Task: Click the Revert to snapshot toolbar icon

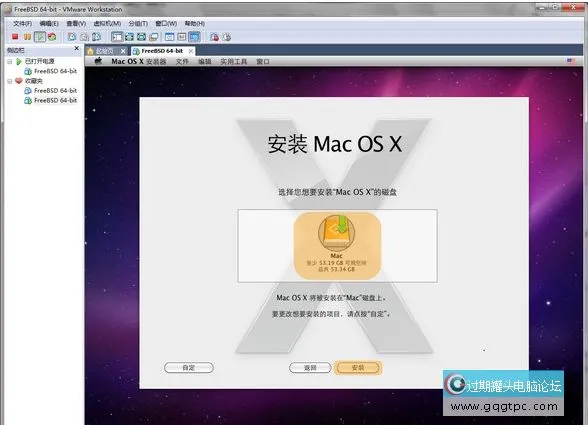Action: [84, 37]
